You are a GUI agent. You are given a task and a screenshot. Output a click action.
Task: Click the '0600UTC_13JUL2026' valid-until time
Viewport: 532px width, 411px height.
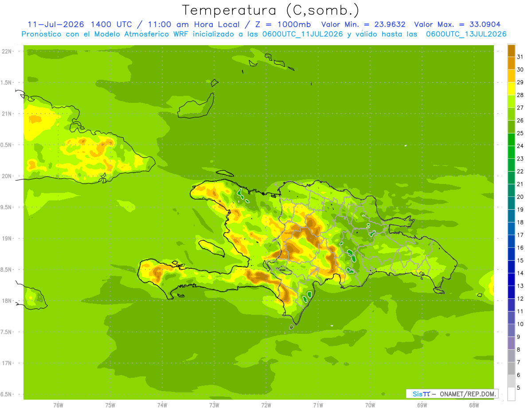[x=466, y=34]
